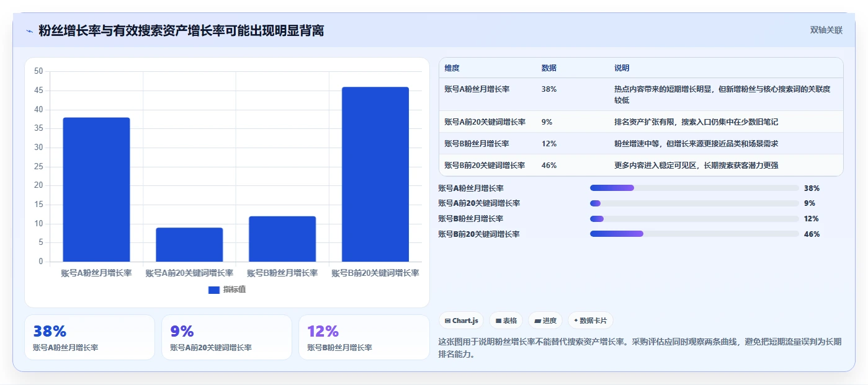Click the 账号A前20关键词增长率 progress bar
Viewport: 868px width, 385px height.
pos(694,203)
